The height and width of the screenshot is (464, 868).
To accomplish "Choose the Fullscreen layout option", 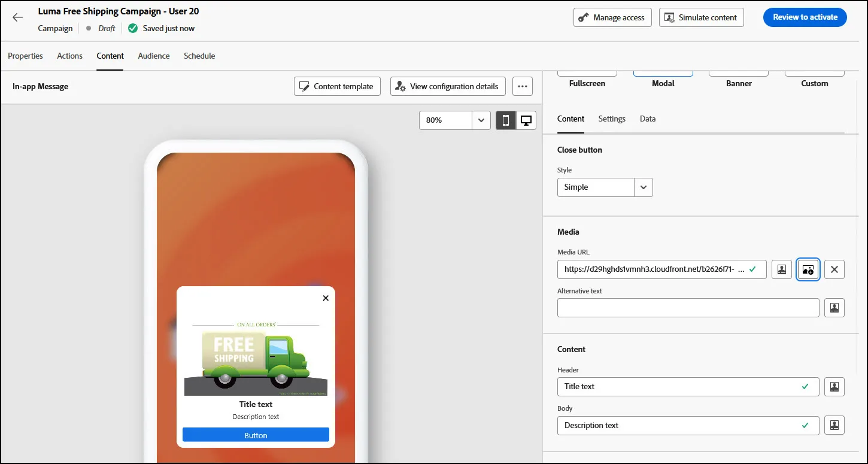I will 587,79.
